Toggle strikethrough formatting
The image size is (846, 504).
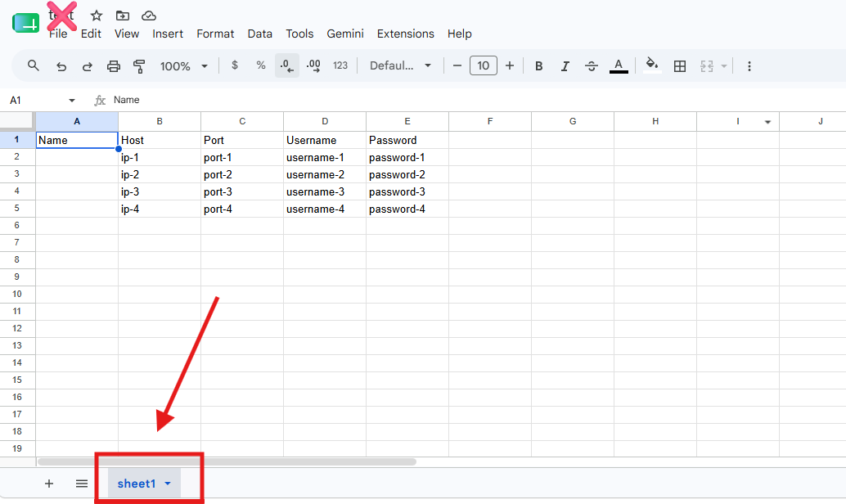tap(592, 65)
